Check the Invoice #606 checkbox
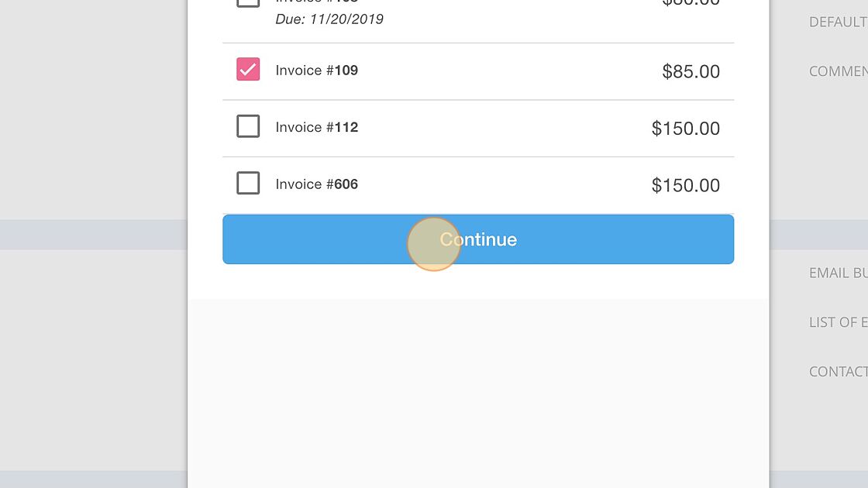This screenshot has width=868, height=488. point(248,183)
